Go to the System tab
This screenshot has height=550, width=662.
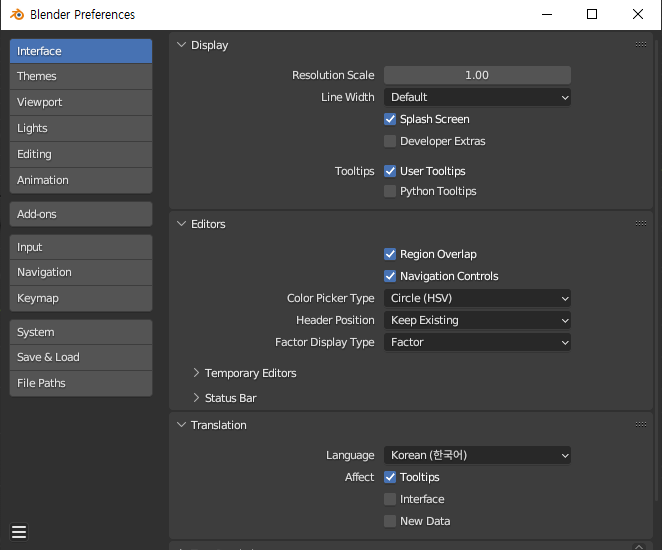tap(81, 332)
